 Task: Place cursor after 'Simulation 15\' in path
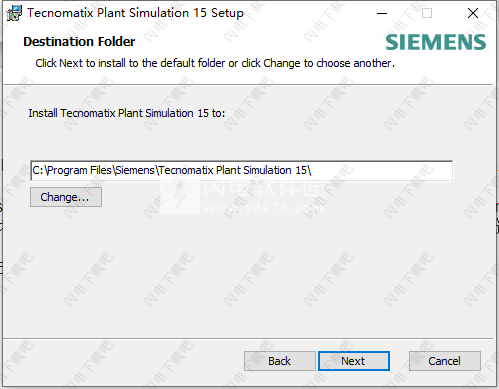pyautogui.click(x=312, y=170)
